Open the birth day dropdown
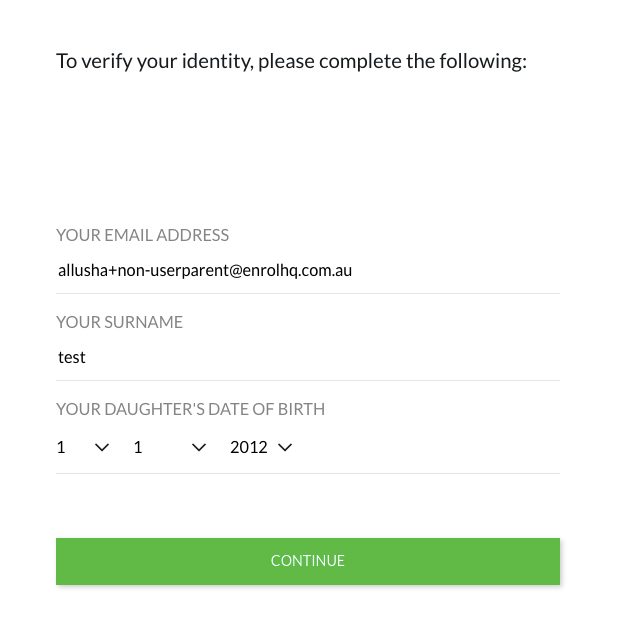 [x=82, y=447]
